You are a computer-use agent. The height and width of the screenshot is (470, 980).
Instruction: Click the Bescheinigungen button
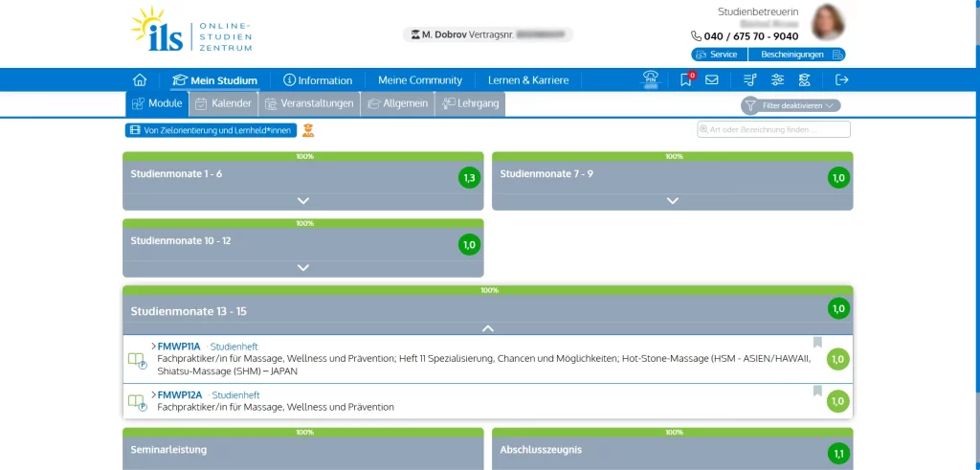click(796, 55)
